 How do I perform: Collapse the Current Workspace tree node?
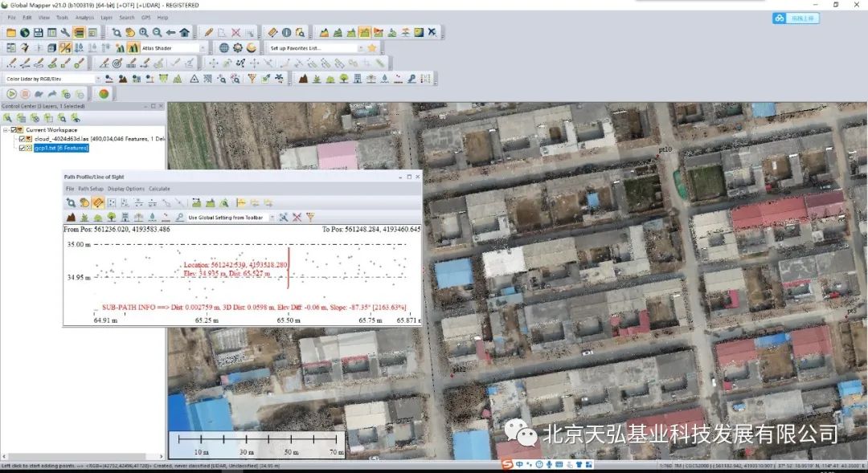[6, 130]
